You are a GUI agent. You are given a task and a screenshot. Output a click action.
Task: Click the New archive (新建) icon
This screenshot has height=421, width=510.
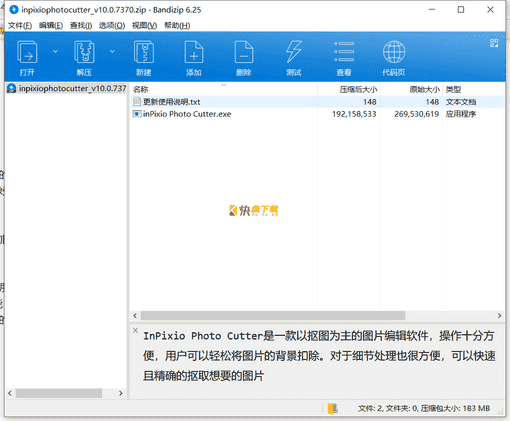click(144, 52)
